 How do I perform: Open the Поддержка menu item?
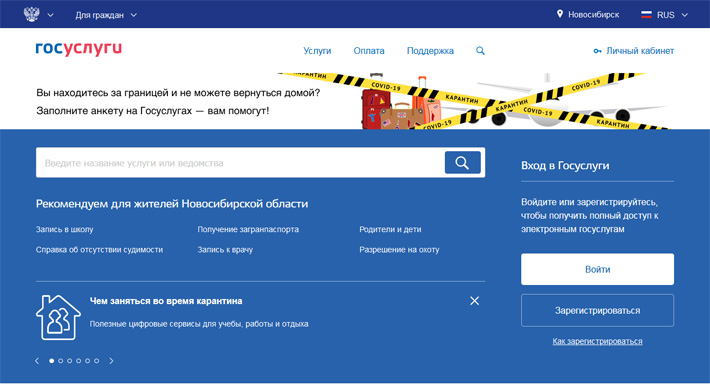point(430,51)
